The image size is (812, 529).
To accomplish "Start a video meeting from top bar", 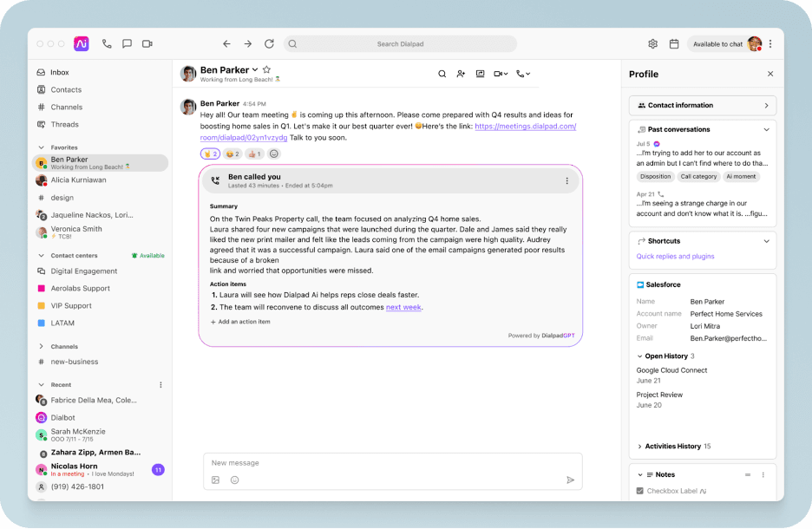I will 147,43.
